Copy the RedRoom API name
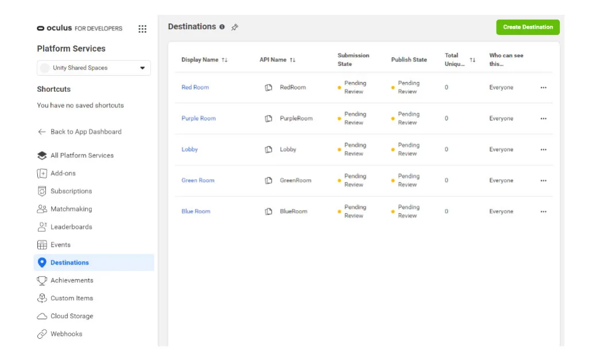The image size is (592, 364). [x=269, y=87]
